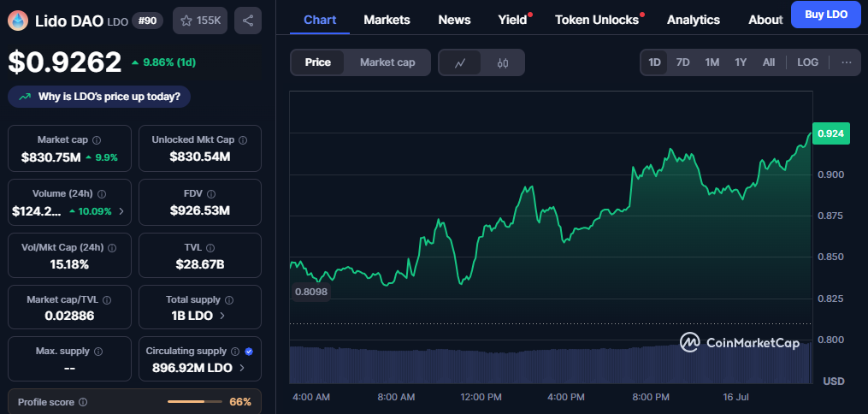This screenshot has height=414, width=868.
Task: Switch to the candlestick chart icon
Action: click(x=503, y=62)
